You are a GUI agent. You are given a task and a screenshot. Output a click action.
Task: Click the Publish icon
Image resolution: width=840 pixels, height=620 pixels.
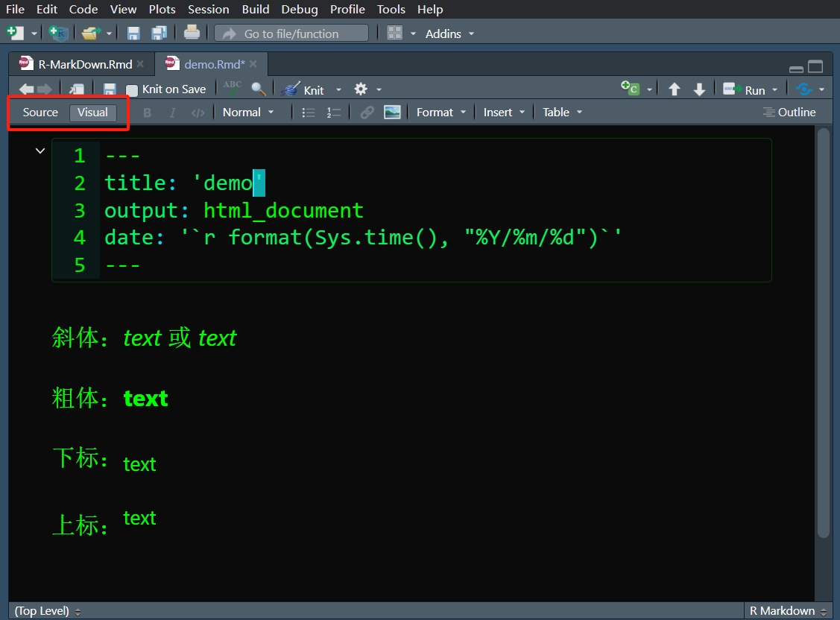coord(804,89)
